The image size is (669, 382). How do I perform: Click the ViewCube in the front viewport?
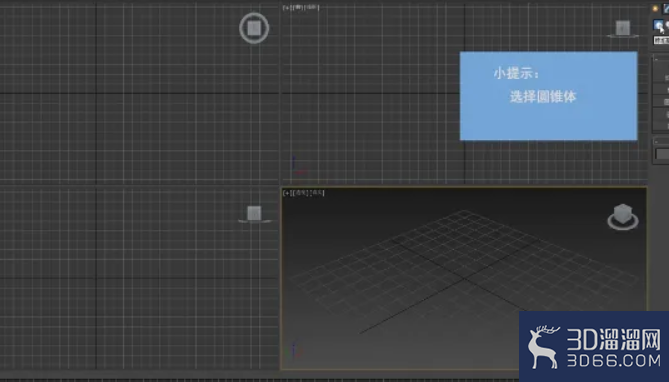pyautogui.click(x=622, y=29)
